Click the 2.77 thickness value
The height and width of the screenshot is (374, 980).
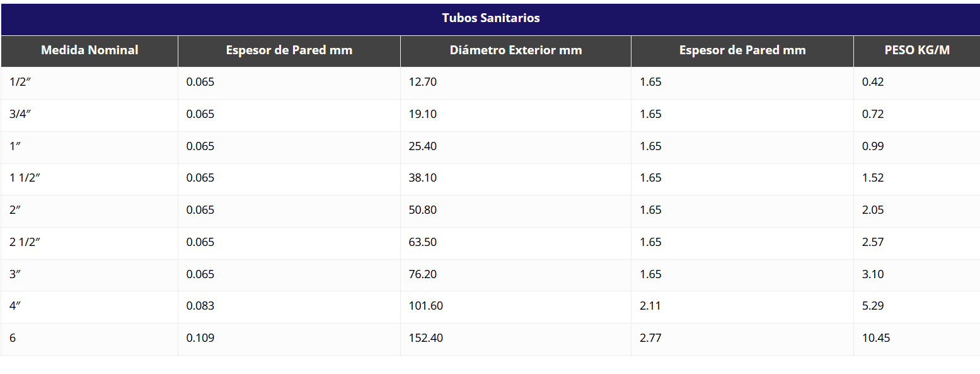point(650,338)
